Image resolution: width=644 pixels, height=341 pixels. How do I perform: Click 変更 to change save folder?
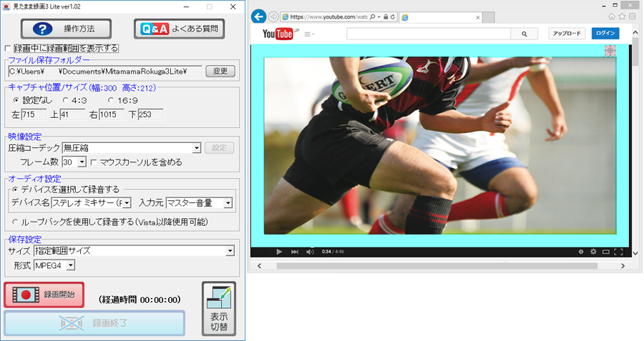point(220,71)
